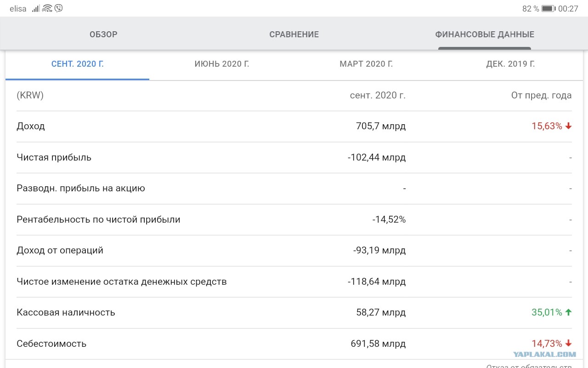Tap the 35,01% cash change value
This screenshot has width=588, height=368.
pos(547,312)
